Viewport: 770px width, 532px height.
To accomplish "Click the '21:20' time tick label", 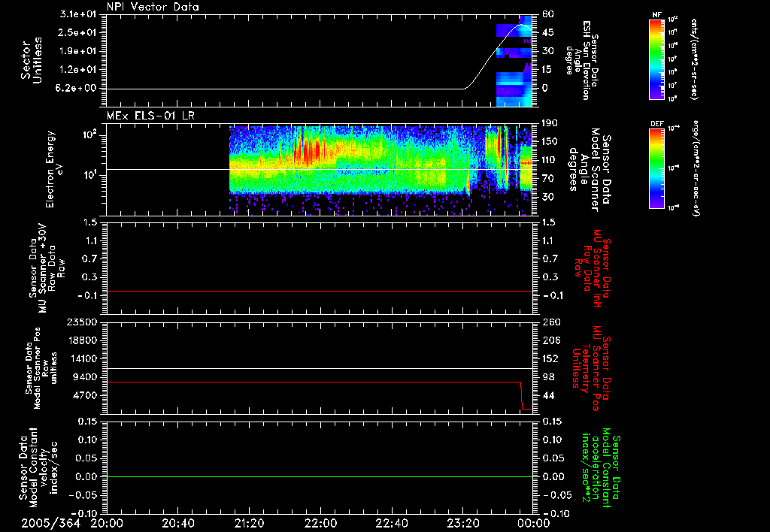I will pos(249,523).
